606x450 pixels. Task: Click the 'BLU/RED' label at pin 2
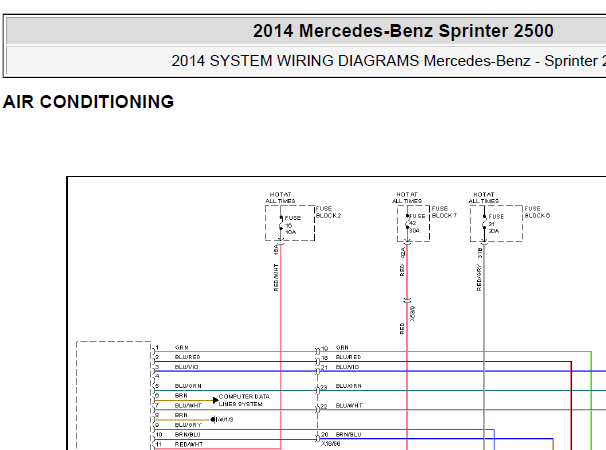tap(187, 357)
